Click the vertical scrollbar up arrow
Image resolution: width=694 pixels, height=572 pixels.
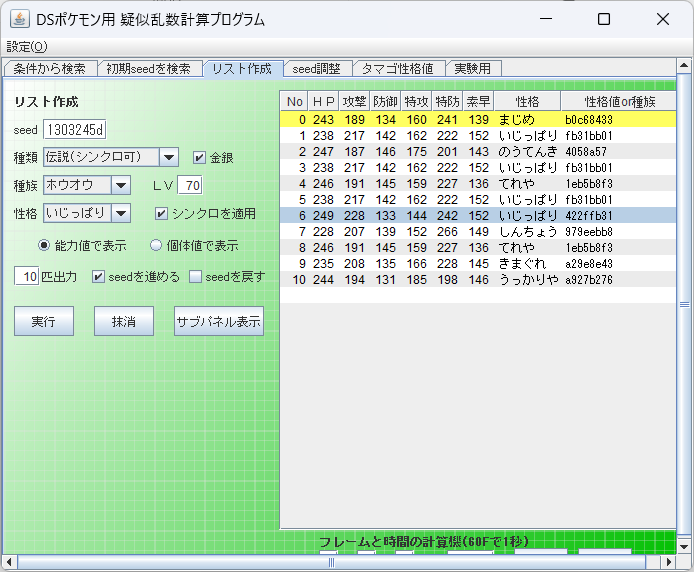coord(684,66)
